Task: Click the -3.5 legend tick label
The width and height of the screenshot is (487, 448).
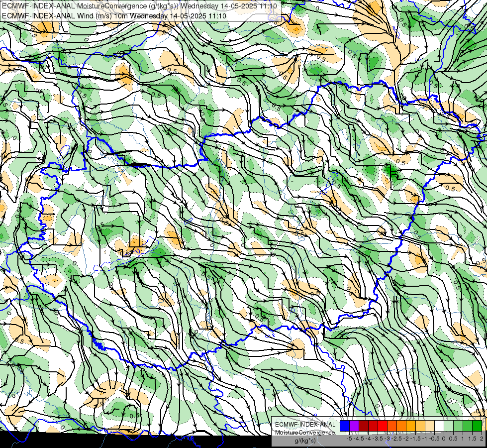Action: pyautogui.click(x=378, y=439)
